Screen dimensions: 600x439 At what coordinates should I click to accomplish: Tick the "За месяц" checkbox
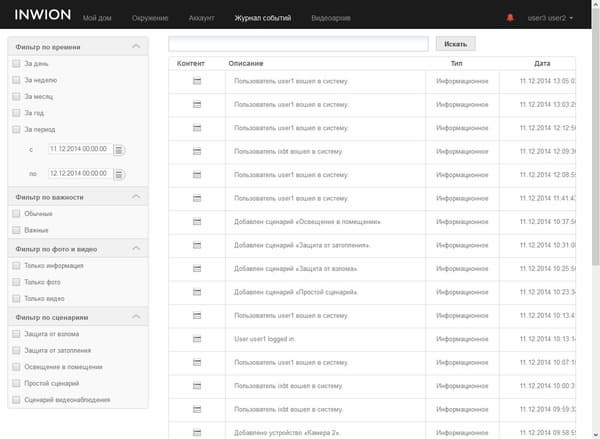point(16,96)
